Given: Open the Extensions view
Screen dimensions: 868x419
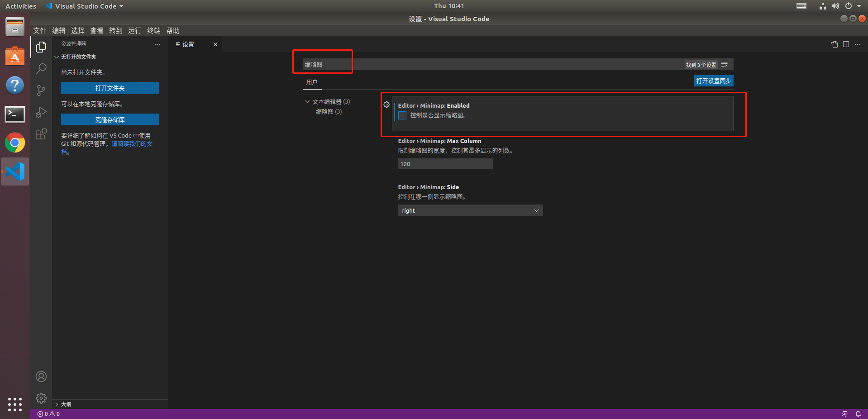Looking at the screenshot, I should pos(41,134).
